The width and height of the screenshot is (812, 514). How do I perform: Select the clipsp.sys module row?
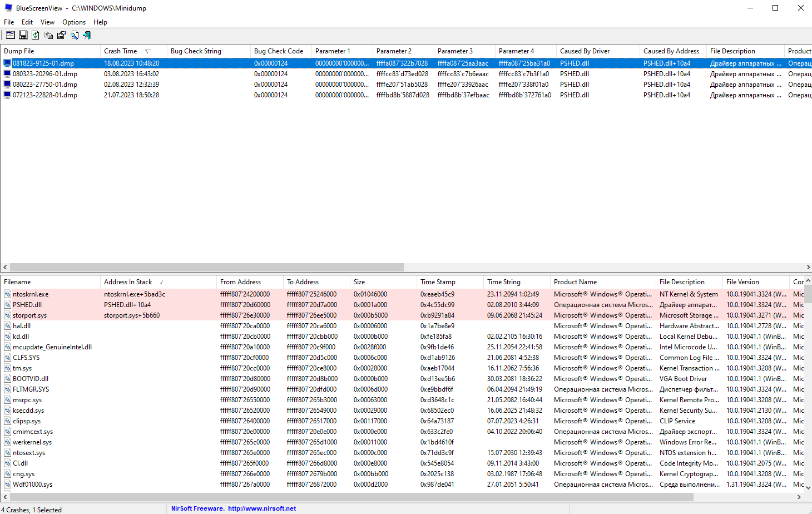click(402, 421)
